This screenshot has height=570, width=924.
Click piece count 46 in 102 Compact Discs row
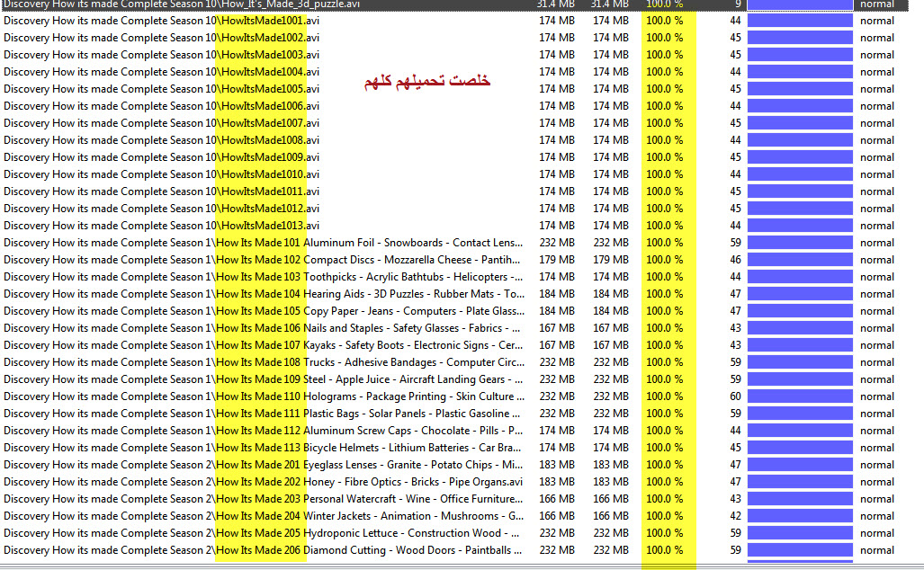[x=735, y=260]
